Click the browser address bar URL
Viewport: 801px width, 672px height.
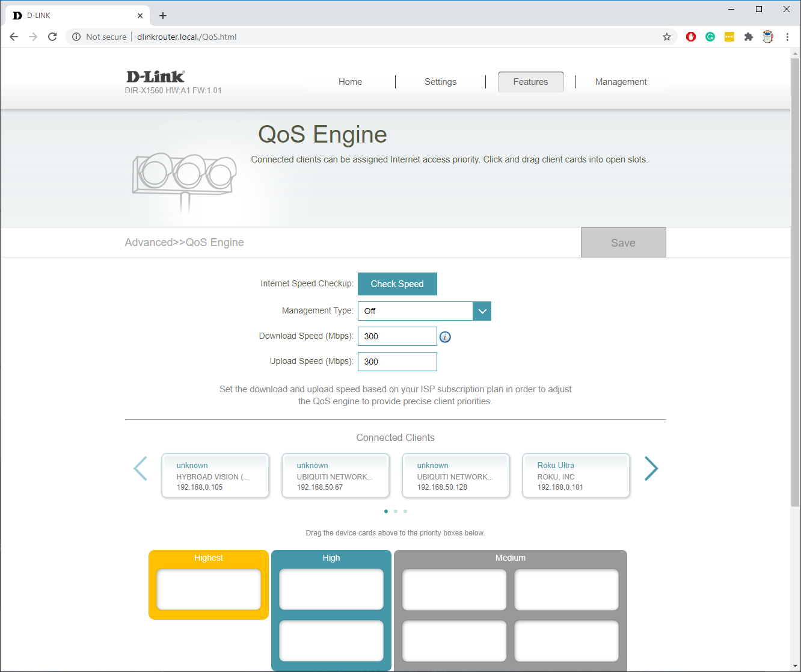(x=187, y=37)
